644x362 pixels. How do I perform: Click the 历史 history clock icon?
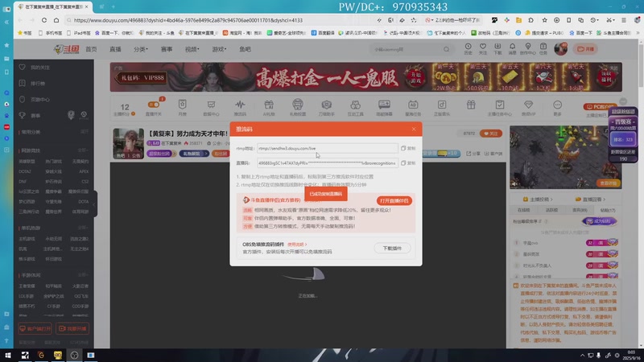point(468,49)
